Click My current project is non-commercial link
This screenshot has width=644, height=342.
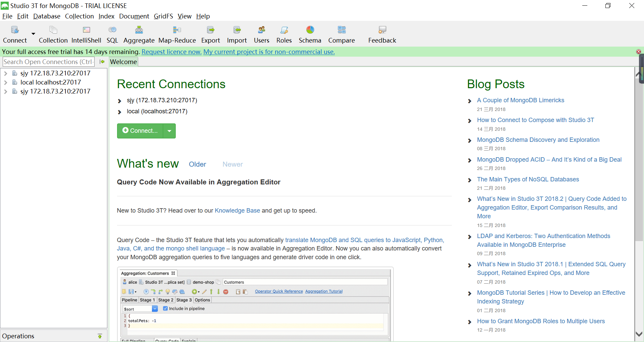(269, 52)
